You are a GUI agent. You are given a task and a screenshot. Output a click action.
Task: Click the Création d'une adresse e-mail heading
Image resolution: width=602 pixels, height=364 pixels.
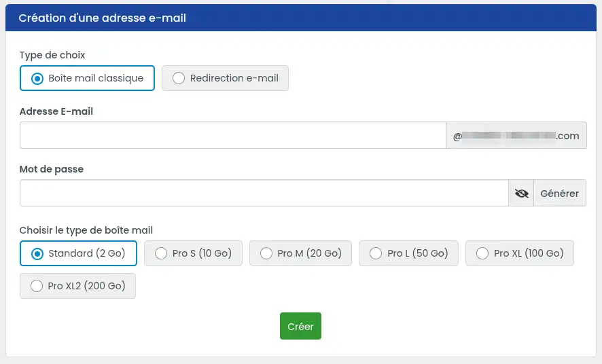pos(102,18)
